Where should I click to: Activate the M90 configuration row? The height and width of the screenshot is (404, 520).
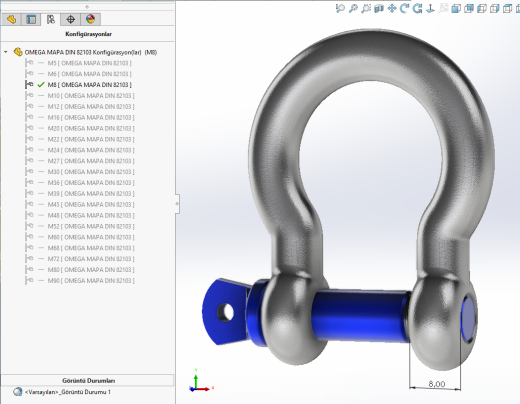pyautogui.click(x=91, y=281)
